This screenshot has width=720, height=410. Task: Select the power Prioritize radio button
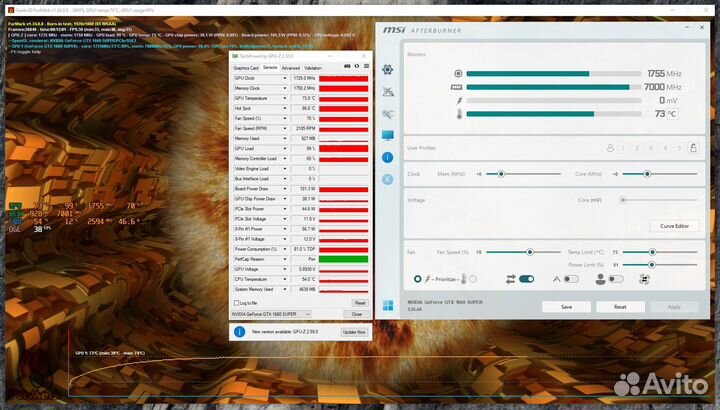click(417, 279)
